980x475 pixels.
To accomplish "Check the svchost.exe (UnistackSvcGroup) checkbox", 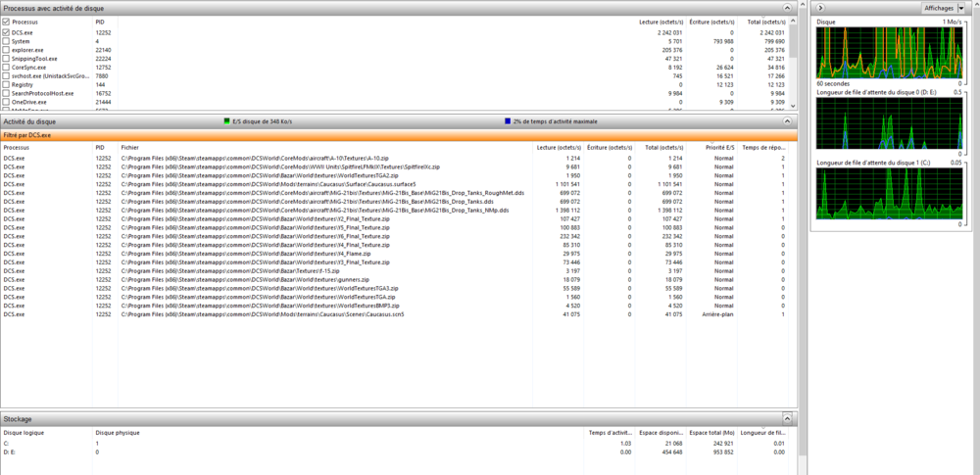I will pos(6,75).
